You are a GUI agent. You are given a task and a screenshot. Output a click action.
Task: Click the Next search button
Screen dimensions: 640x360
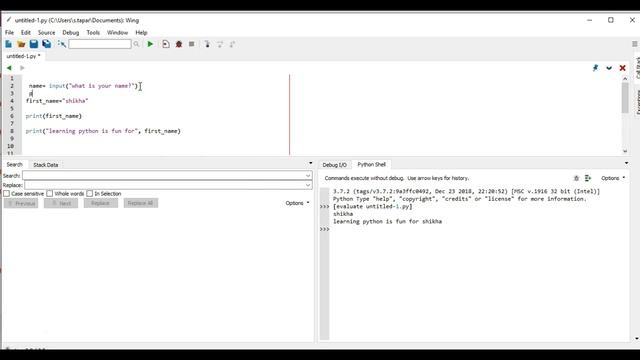[61, 203]
